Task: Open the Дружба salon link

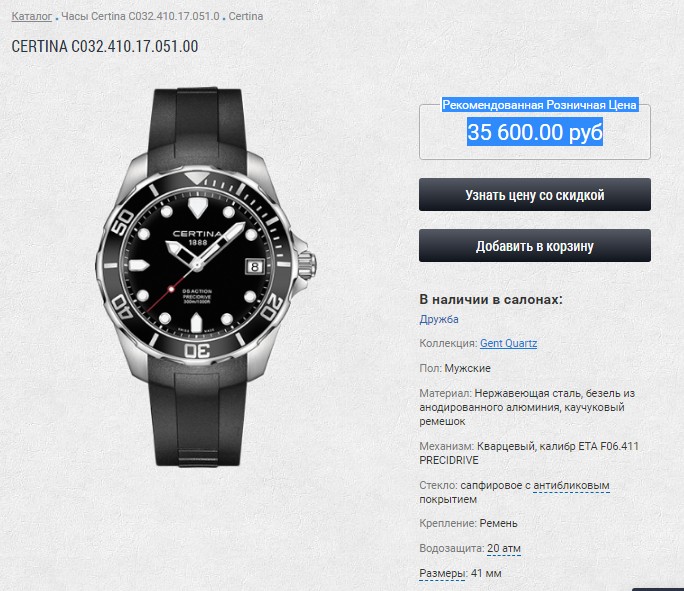Action: point(439,319)
